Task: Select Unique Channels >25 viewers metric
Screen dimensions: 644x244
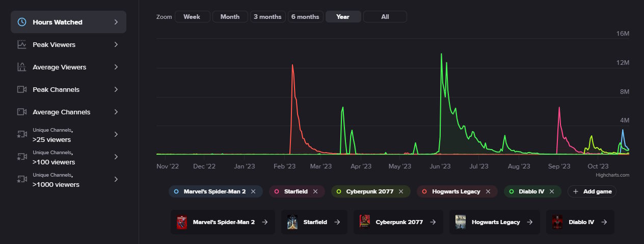Action: (68, 134)
